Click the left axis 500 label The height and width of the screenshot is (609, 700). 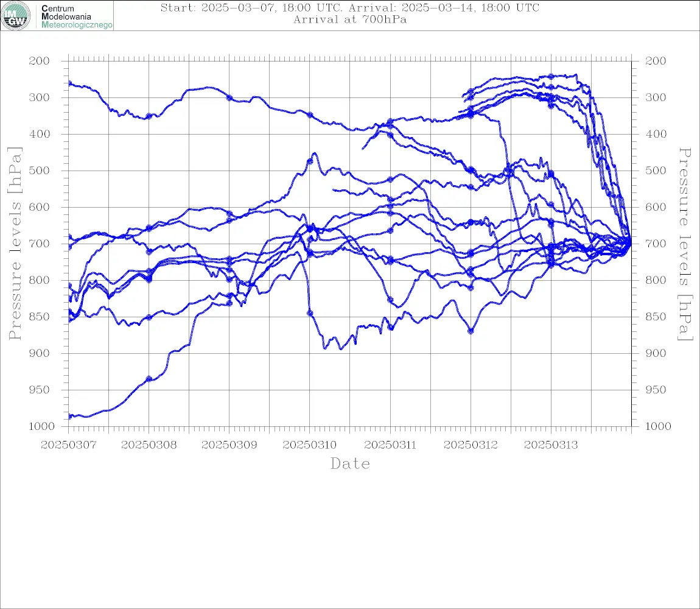39,171
